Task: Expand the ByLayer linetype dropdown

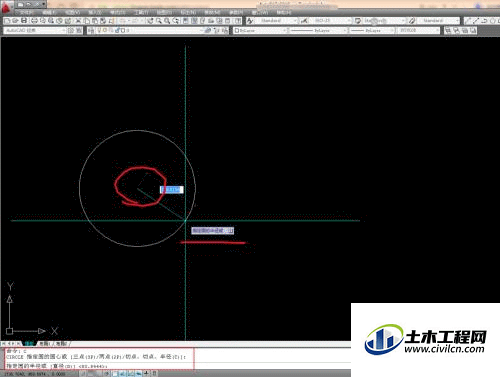Action: pyautogui.click(x=319, y=30)
